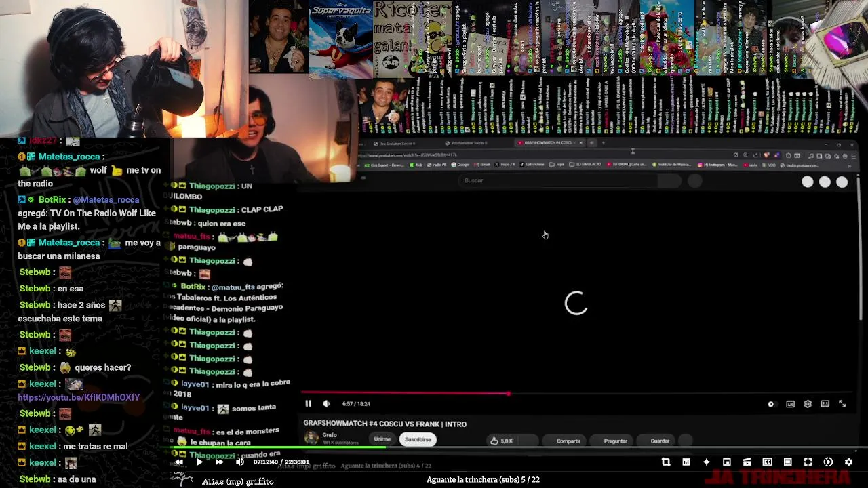Toggle outer player closed captions
Image resolution: width=868 pixels, height=488 pixels.
[x=767, y=462]
